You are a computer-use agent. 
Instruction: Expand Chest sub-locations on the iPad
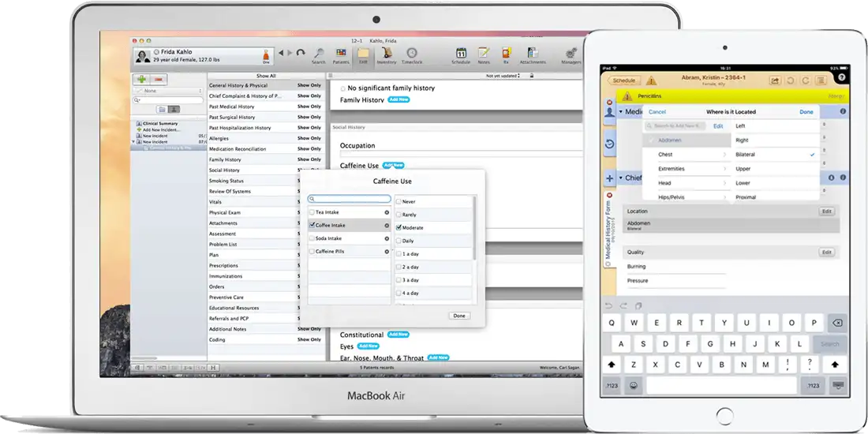tap(724, 155)
